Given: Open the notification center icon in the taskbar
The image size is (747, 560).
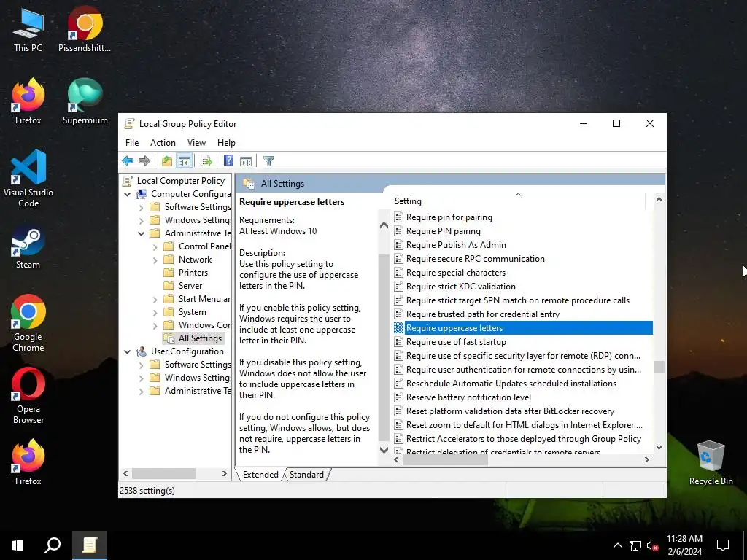Looking at the screenshot, I should (723, 545).
